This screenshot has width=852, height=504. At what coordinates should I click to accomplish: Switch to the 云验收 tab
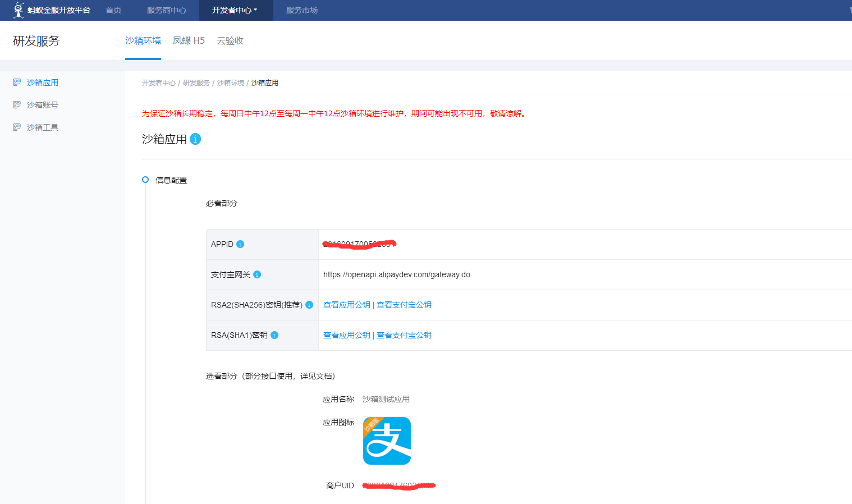click(230, 40)
